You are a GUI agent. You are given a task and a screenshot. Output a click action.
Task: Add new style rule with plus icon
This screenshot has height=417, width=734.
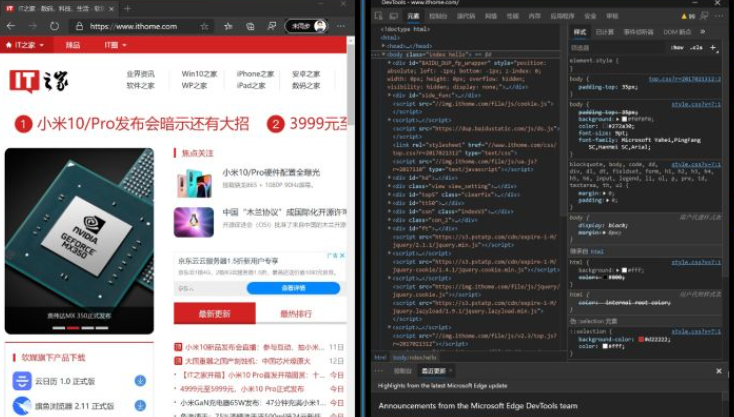pos(713,47)
